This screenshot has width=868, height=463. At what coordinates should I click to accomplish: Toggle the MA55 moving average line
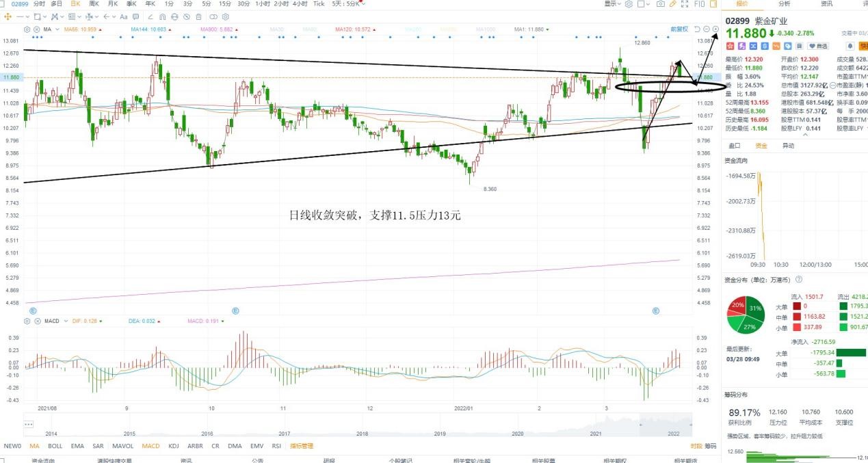(x=82, y=29)
